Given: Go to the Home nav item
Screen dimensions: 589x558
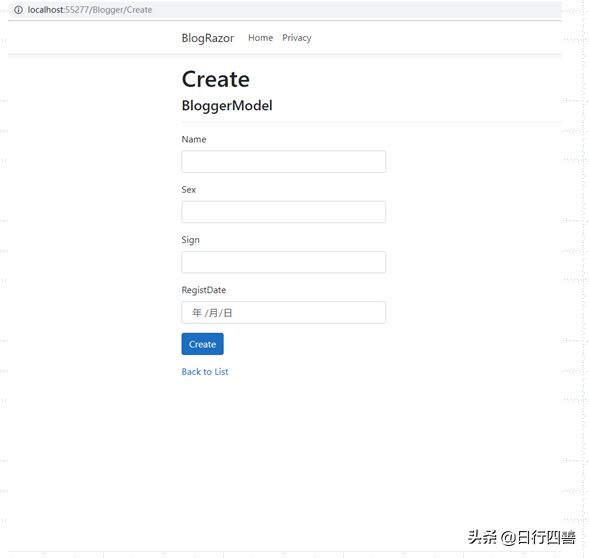Looking at the screenshot, I should (x=260, y=38).
